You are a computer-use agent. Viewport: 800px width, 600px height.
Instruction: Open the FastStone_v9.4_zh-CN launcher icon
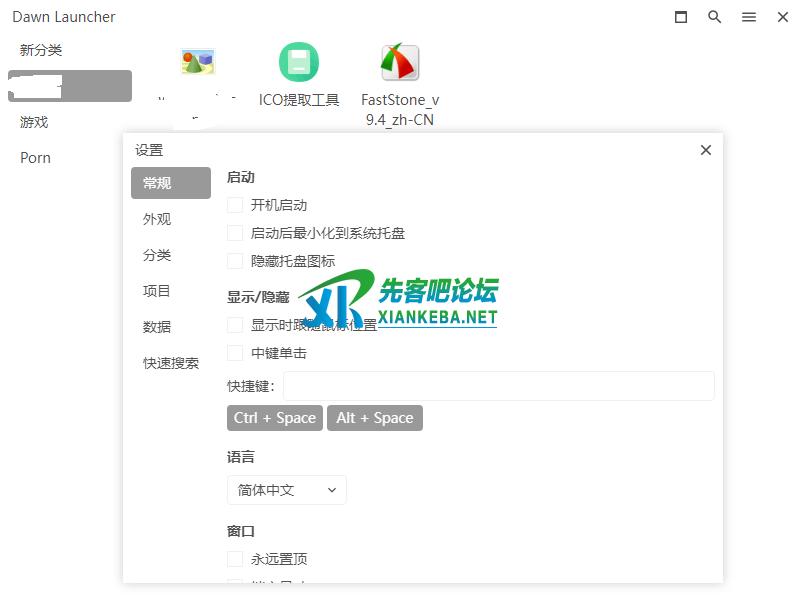click(x=400, y=63)
